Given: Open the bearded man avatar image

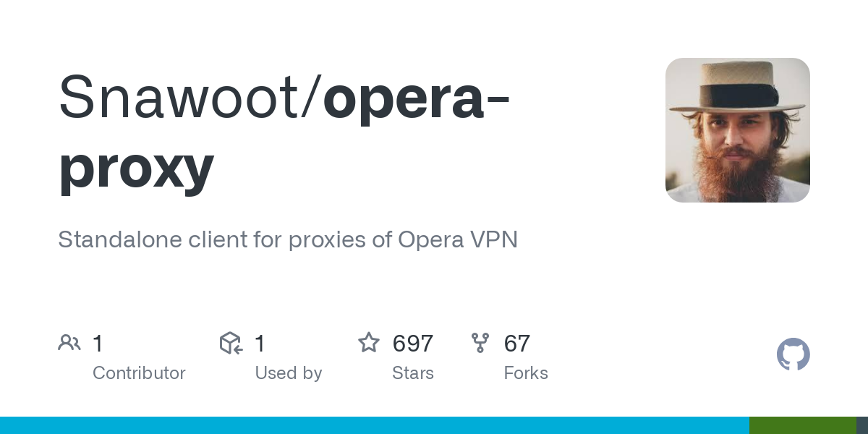Looking at the screenshot, I should [738, 130].
